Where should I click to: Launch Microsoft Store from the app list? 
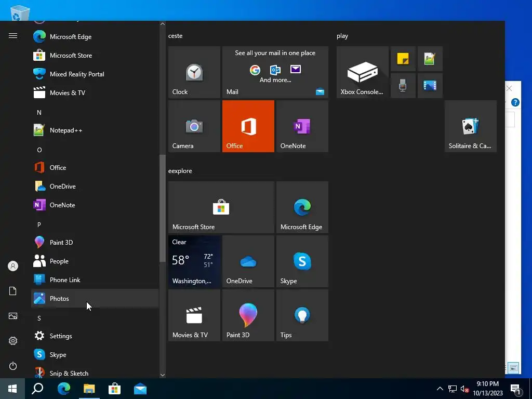point(95,55)
